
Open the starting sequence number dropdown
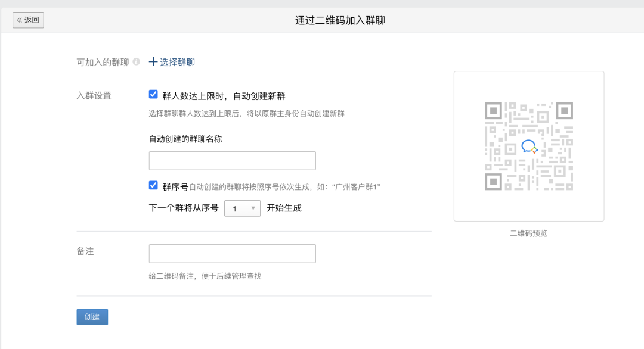pos(242,210)
